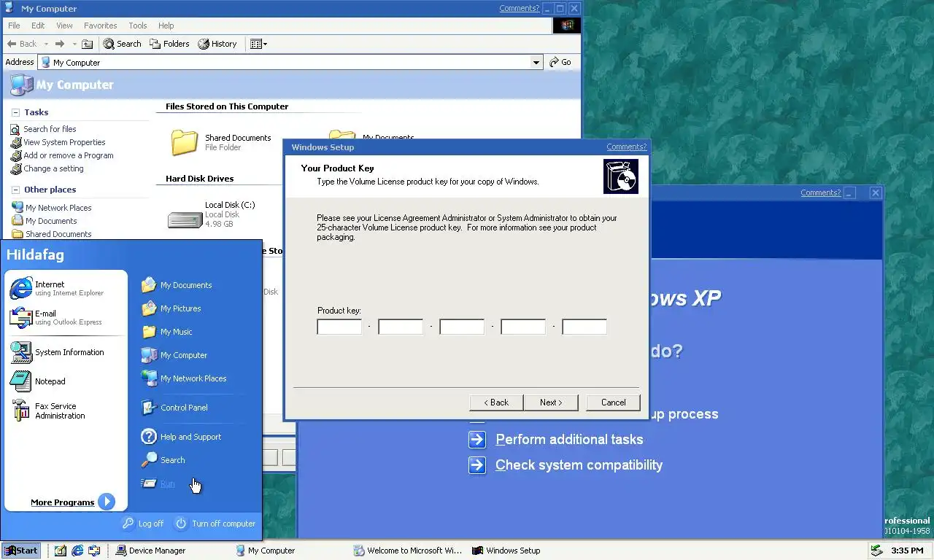934x560 pixels.
Task: Toggle the Folders pane toolbar button
Action: (x=169, y=44)
